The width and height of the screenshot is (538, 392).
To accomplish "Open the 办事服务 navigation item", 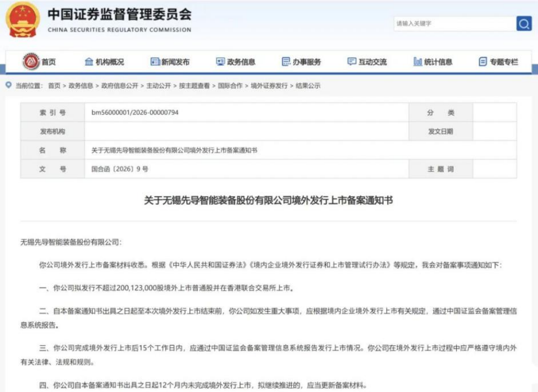I will point(307,62).
